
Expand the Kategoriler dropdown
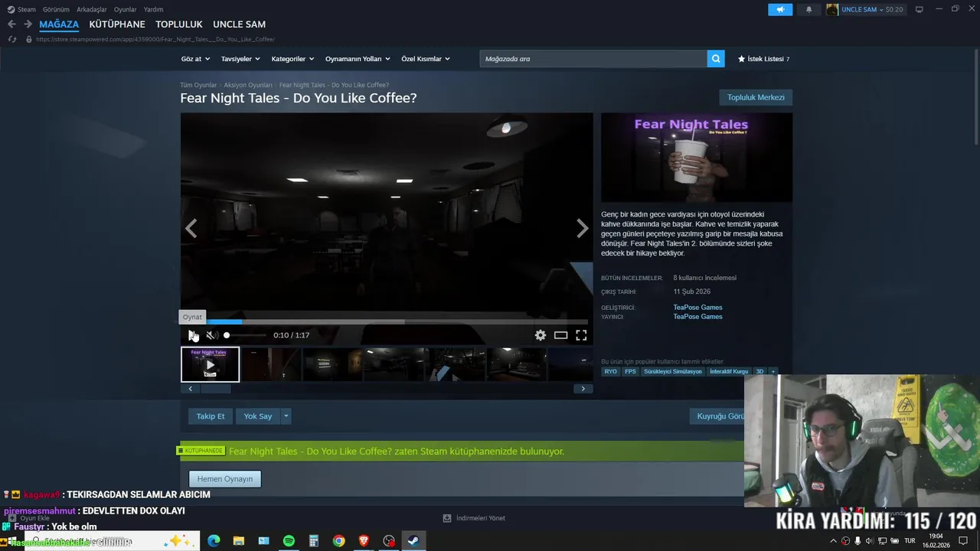292,59
